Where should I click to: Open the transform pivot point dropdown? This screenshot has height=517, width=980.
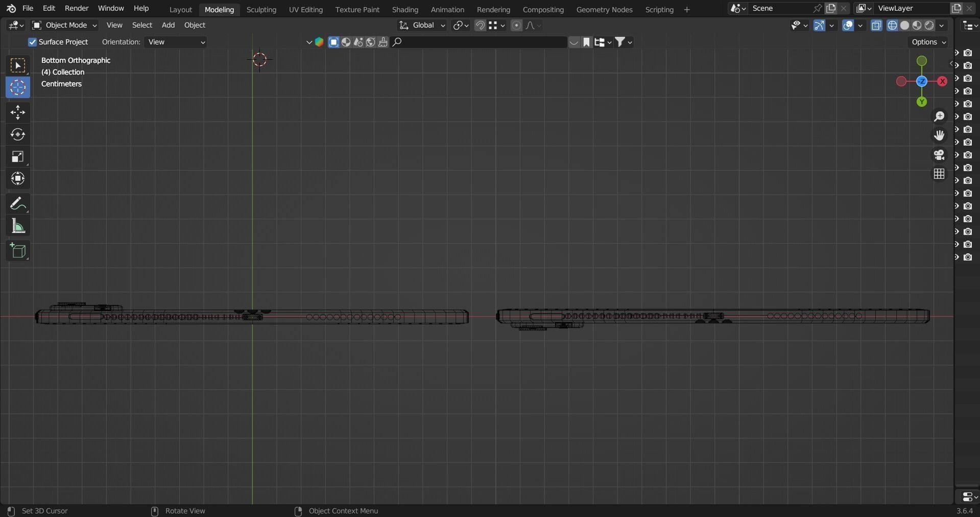click(x=461, y=26)
